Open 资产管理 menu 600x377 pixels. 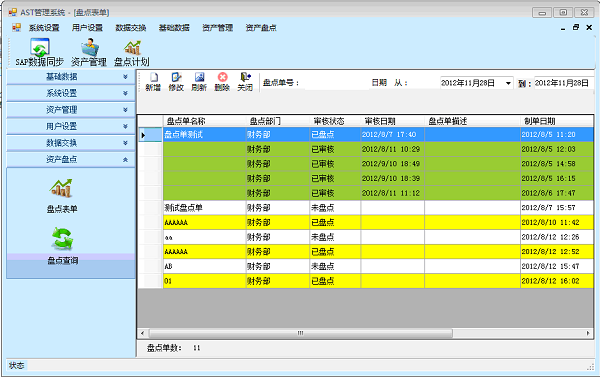pos(217,28)
